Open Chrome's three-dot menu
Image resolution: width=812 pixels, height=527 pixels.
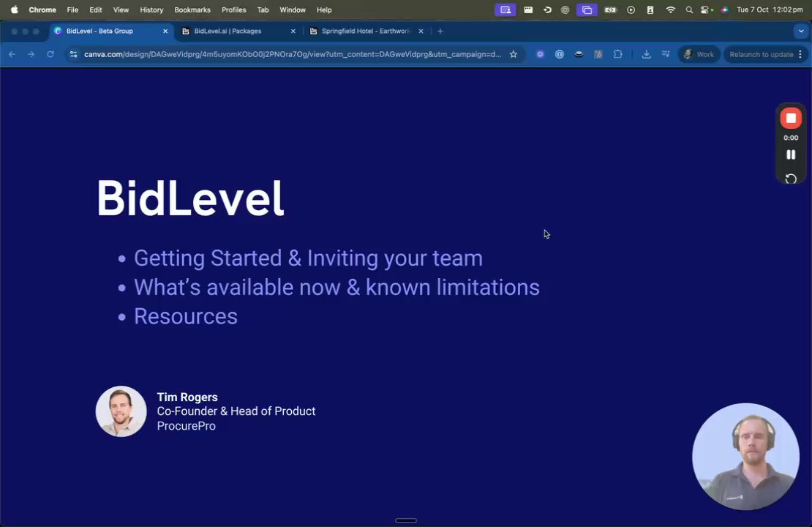pyautogui.click(x=800, y=54)
